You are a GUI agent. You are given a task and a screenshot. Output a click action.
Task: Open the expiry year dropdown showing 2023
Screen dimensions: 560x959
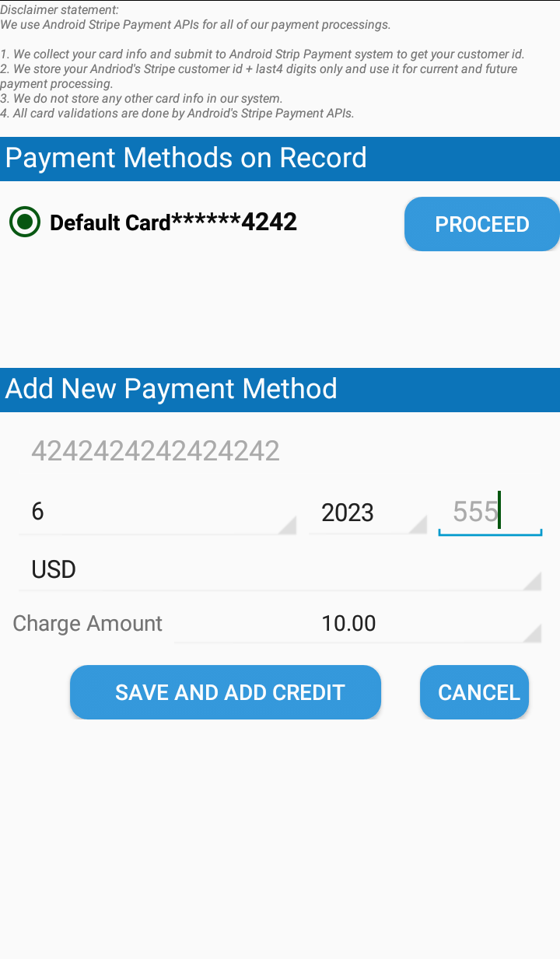pos(366,513)
